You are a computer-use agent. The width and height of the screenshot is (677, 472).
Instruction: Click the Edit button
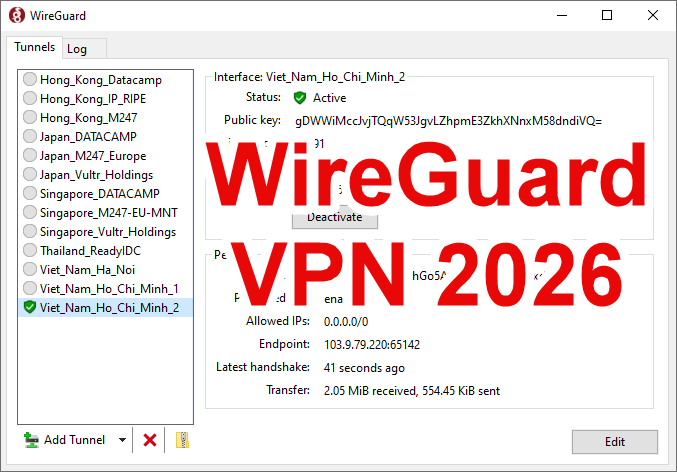coord(614,442)
